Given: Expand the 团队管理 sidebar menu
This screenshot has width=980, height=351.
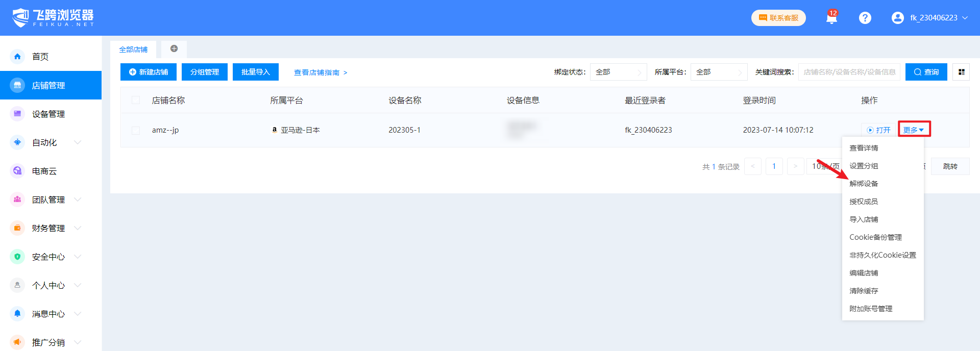Looking at the screenshot, I should click(x=48, y=199).
